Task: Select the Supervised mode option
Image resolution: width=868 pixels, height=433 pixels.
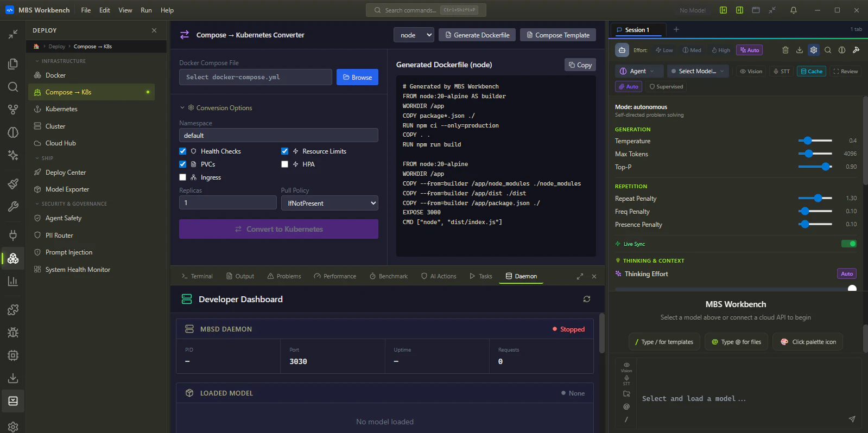Action: [666, 86]
